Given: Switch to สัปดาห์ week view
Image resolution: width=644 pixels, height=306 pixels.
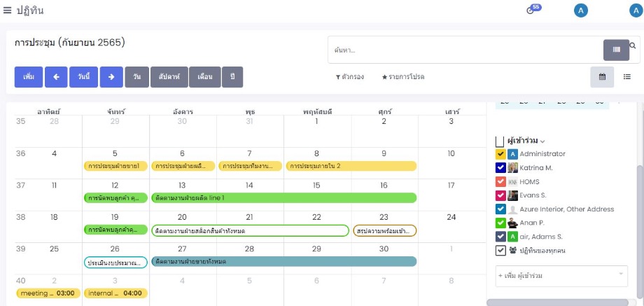Looking at the screenshot, I should 169,77.
